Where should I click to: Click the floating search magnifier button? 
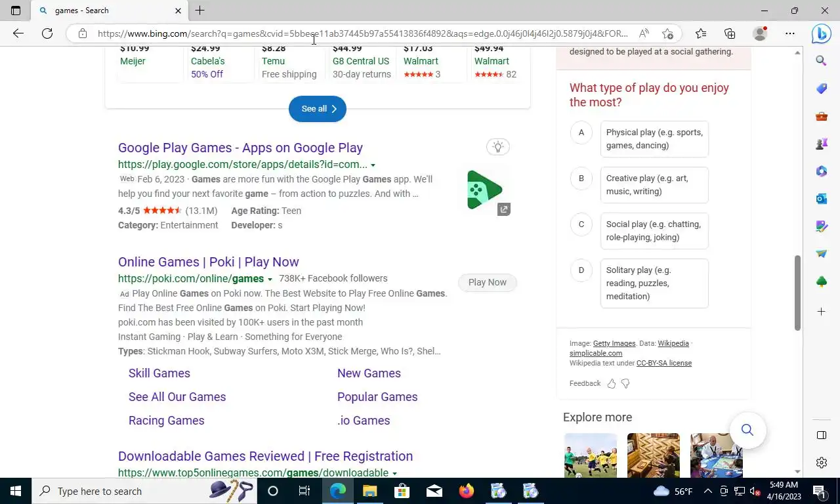pyautogui.click(x=747, y=430)
